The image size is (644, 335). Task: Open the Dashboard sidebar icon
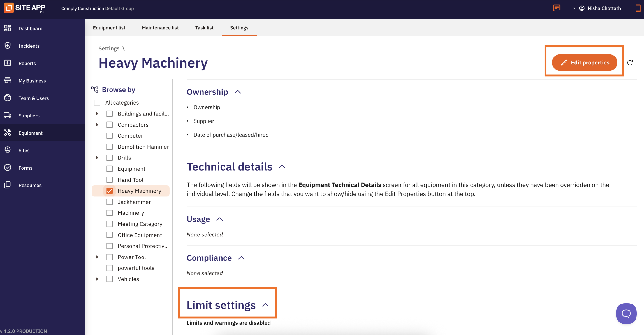pos(8,28)
